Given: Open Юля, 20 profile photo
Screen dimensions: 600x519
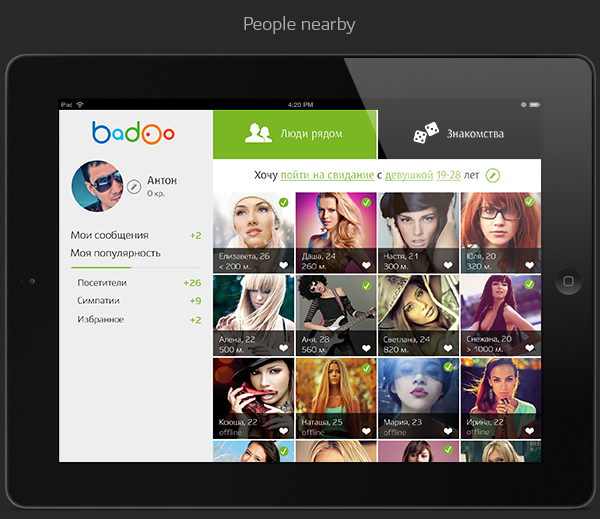Looking at the screenshot, I should click(501, 232).
